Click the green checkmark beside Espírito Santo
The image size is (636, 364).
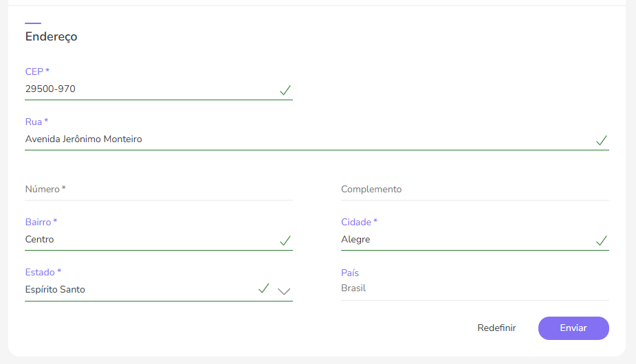pos(263,288)
